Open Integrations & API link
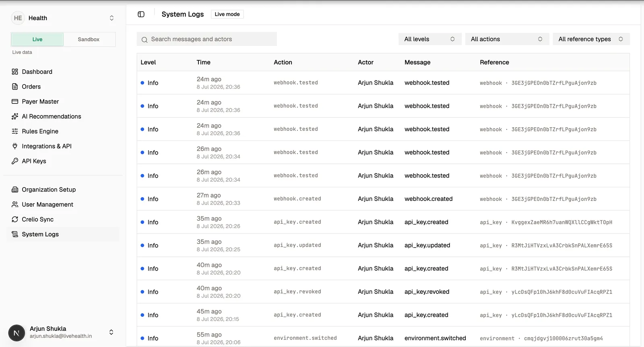644x347 pixels. 63,146
